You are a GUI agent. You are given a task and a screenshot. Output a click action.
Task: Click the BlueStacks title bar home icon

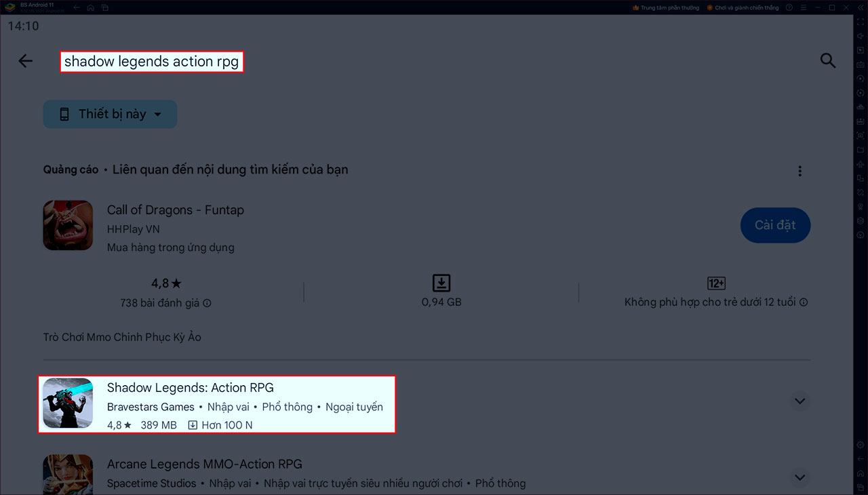(90, 7)
